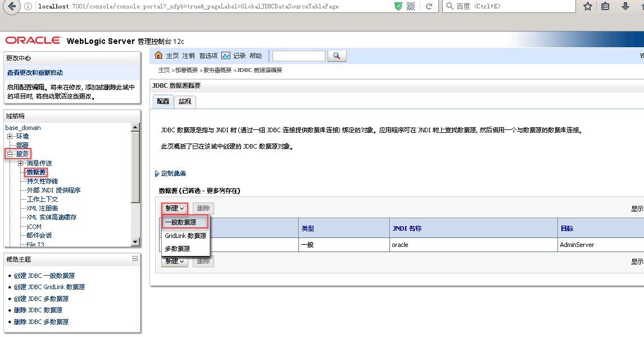The width and height of the screenshot is (644, 337).
Task: Click the 主页 breadcrumb link
Action: pyautogui.click(x=164, y=70)
